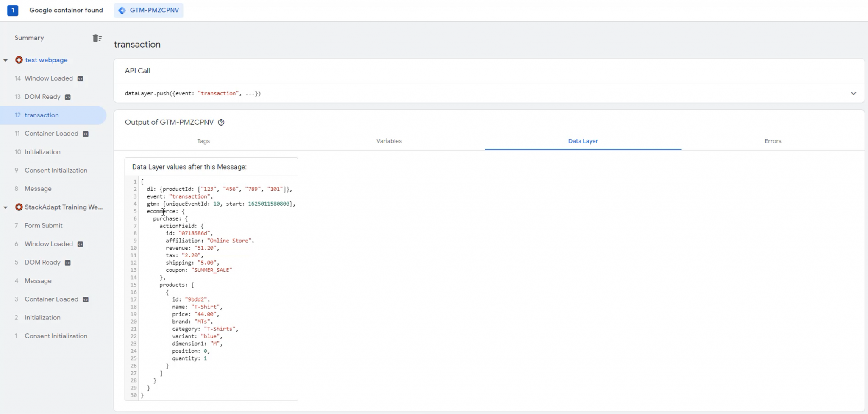Collapse the StackAdapt Training event group
The width and height of the screenshot is (868, 414).
(6, 207)
